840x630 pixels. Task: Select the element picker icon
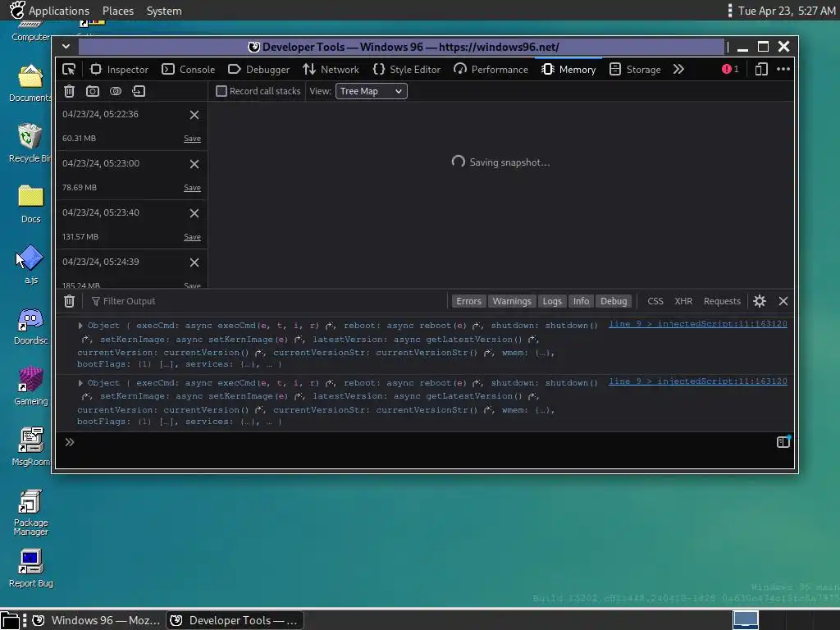(x=69, y=69)
